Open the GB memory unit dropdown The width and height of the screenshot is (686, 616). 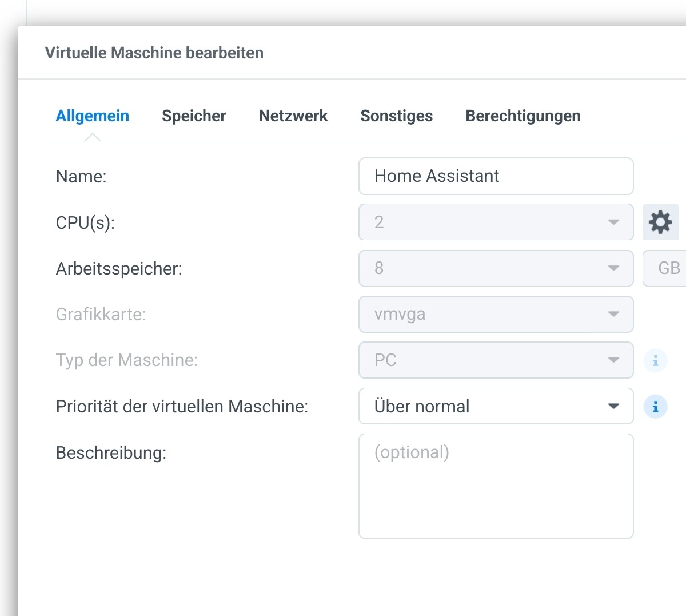[x=667, y=268]
